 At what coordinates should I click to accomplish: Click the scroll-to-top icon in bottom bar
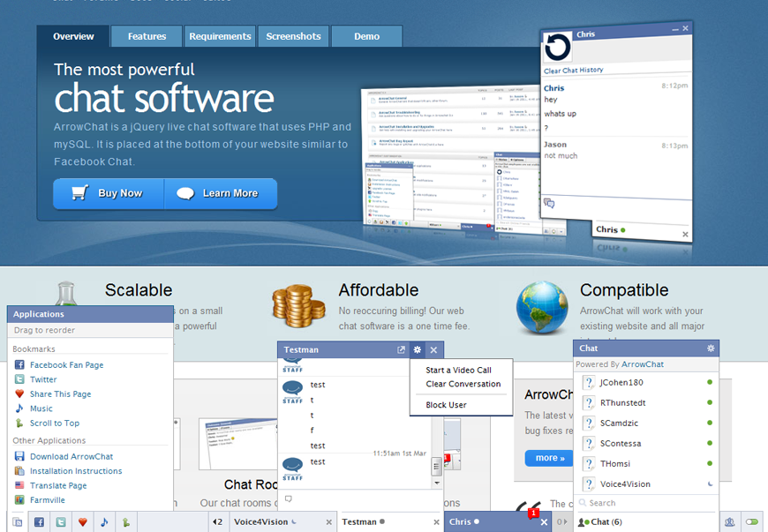pos(126,522)
